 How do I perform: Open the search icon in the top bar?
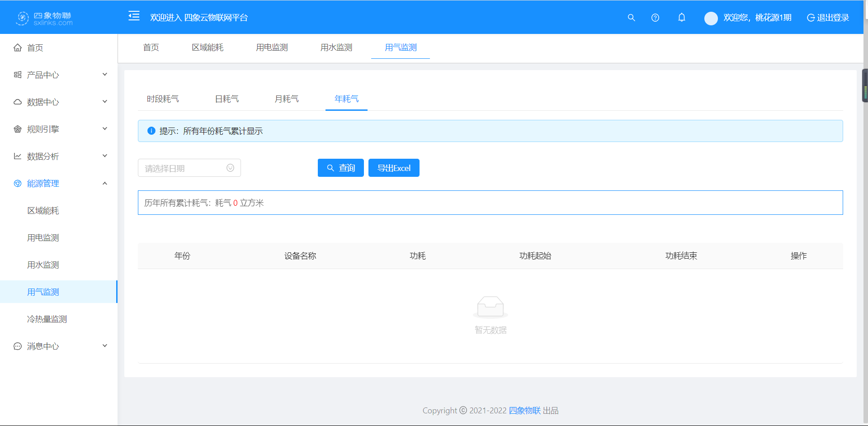pyautogui.click(x=631, y=18)
